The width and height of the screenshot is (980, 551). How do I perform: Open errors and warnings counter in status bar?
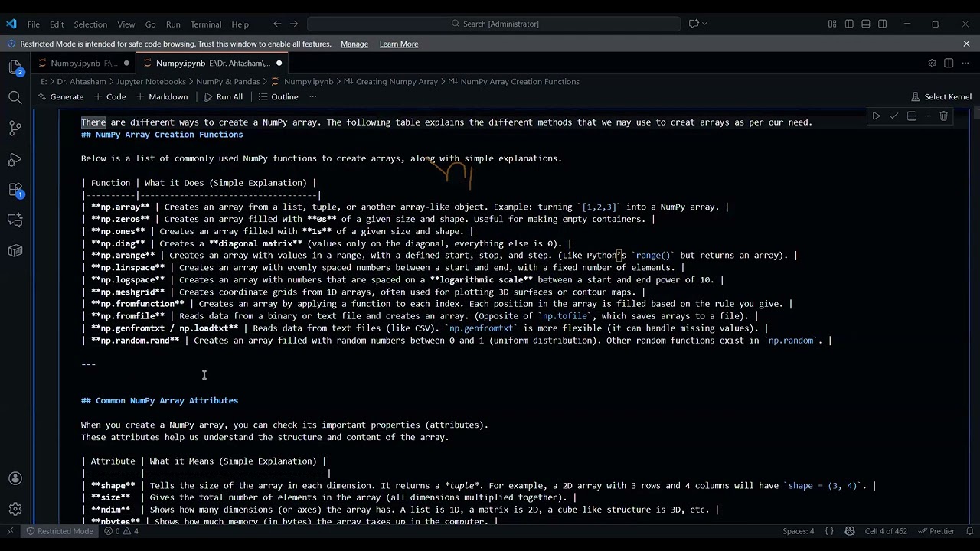[121, 531]
